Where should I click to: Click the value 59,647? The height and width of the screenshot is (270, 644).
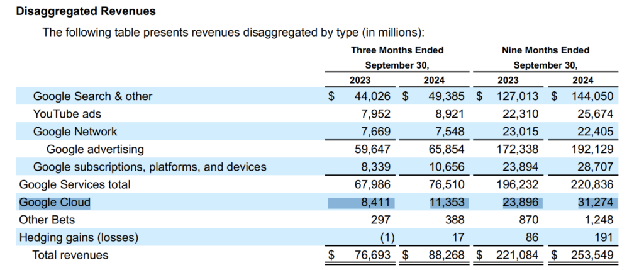372,149
